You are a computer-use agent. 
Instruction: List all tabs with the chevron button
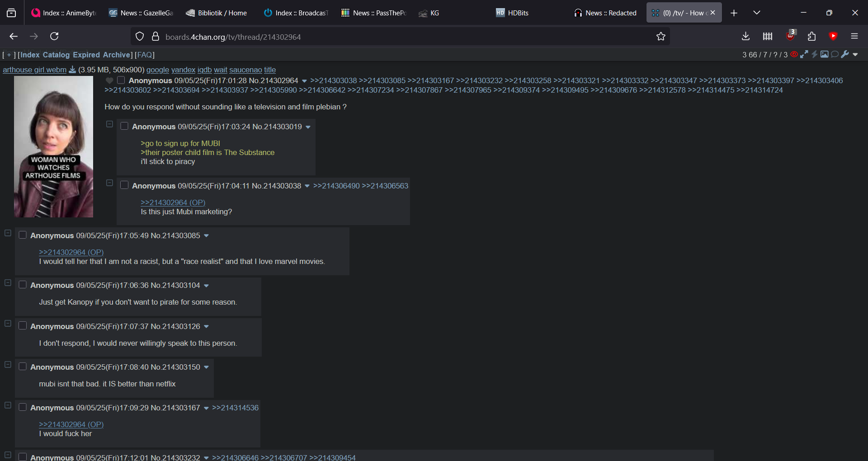pyautogui.click(x=757, y=13)
